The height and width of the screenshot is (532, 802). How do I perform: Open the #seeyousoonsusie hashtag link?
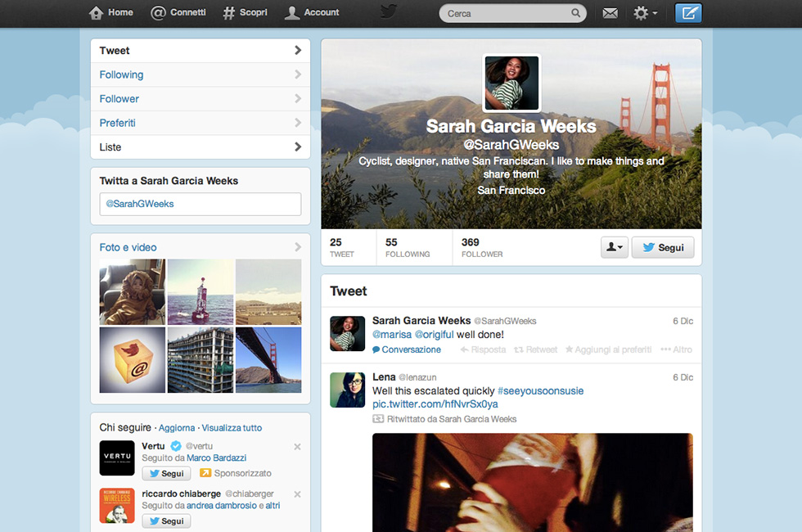540,391
